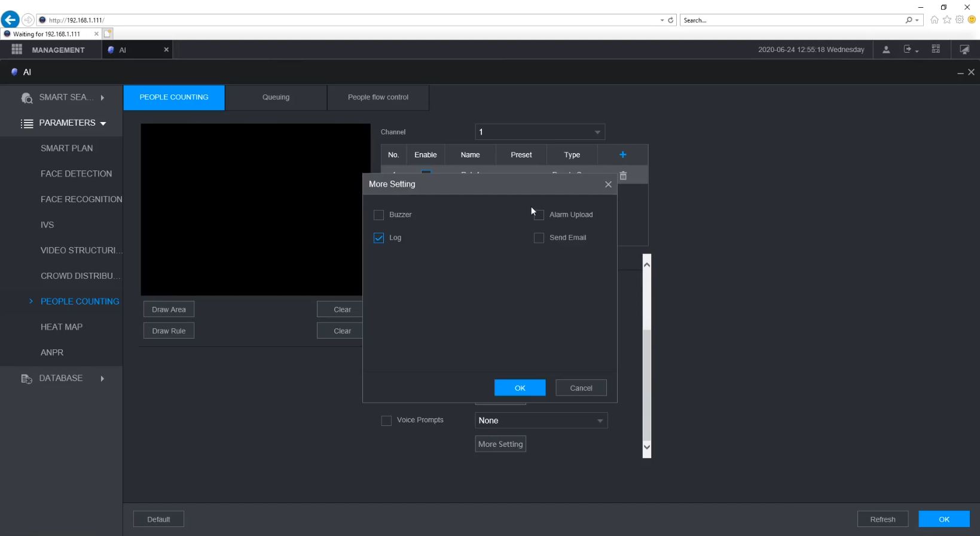This screenshot has height=536, width=980.
Task: Open the logout icon menu
Action: click(x=909, y=50)
